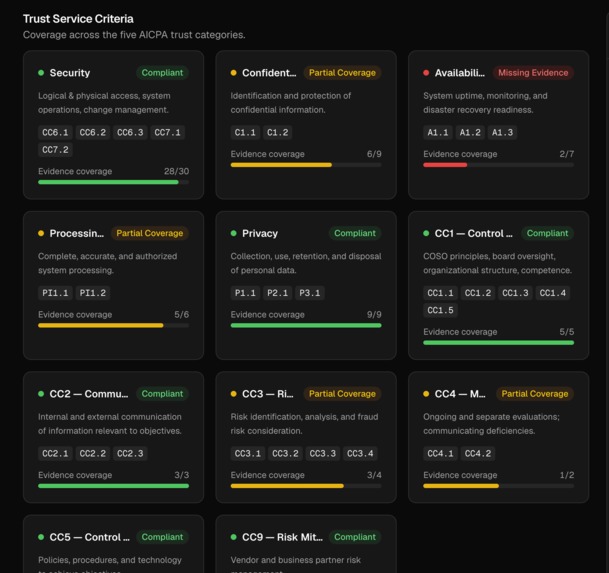The height and width of the screenshot is (573, 609).
Task: Open the CC2 — Commu... card title
Action: [89, 394]
